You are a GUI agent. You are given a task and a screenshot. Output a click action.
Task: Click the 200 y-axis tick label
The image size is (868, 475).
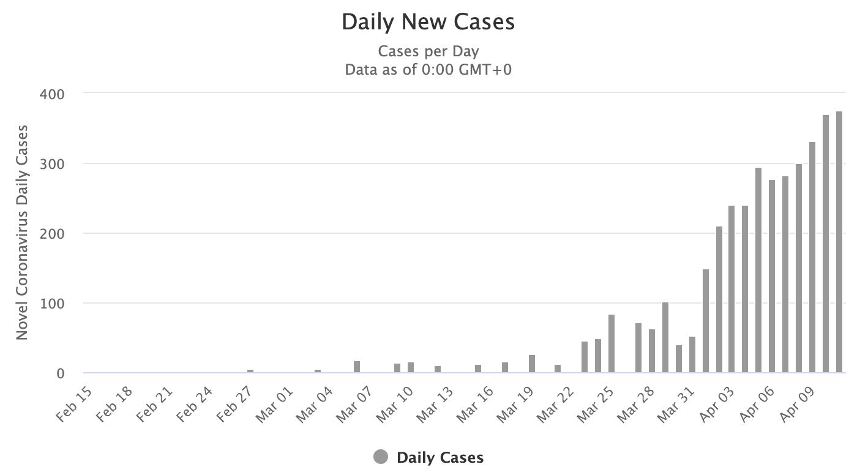pyautogui.click(x=52, y=234)
